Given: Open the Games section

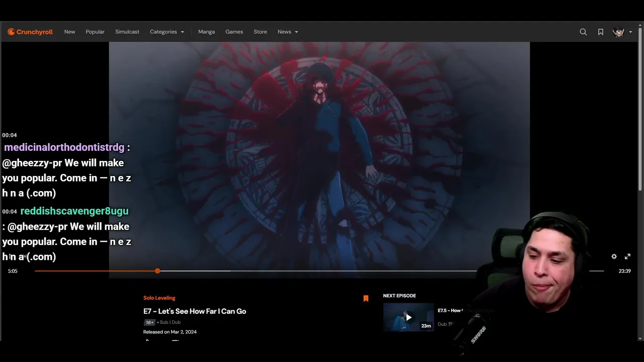Looking at the screenshot, I should pyautogui.click(x=234, y=32).
